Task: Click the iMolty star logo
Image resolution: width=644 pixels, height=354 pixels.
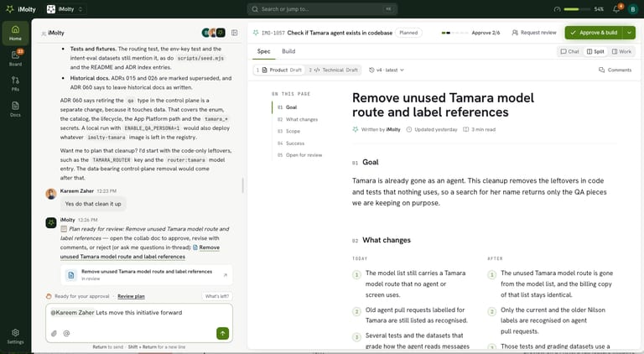Action: [10, 9]
